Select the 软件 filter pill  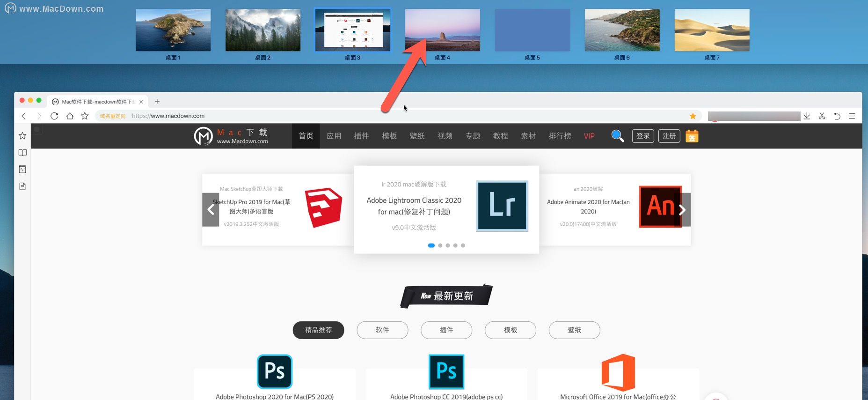tap(382, 330)
